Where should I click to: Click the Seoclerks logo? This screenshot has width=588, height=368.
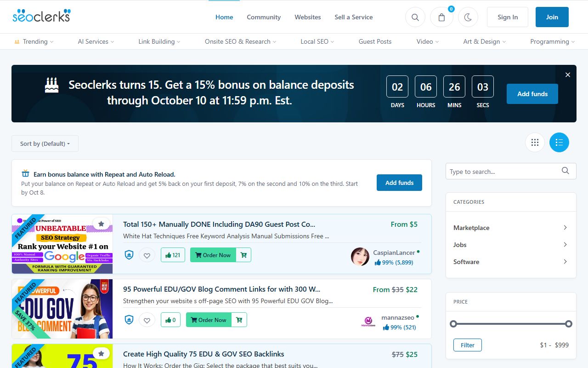41,16
